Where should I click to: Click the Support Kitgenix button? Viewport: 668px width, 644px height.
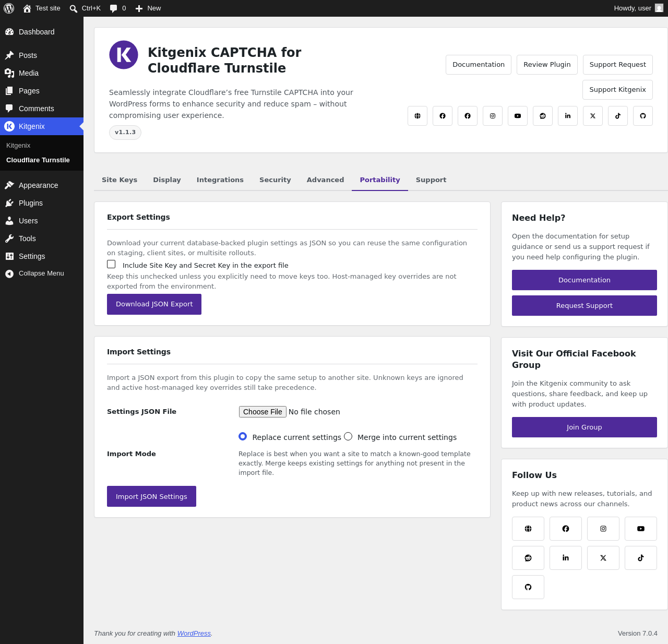coord(618,90)
